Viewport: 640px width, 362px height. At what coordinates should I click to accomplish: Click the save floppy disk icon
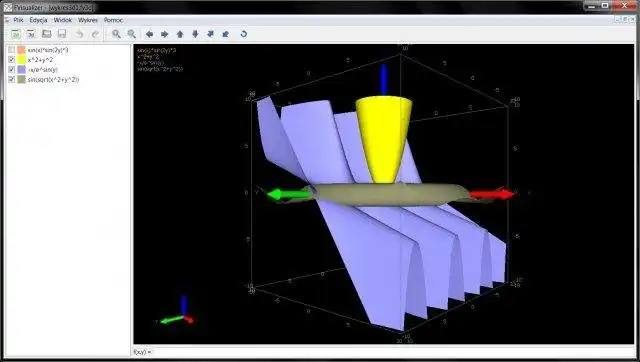62,34
